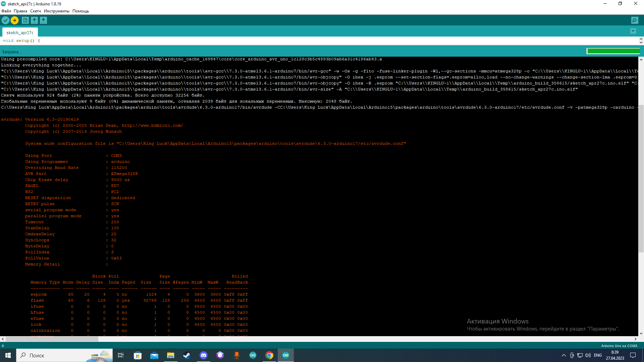The width and height of the screenshot is (644, 362).
Task: Click the 'void setup()' code line
Action: click(x=21, y=41)
